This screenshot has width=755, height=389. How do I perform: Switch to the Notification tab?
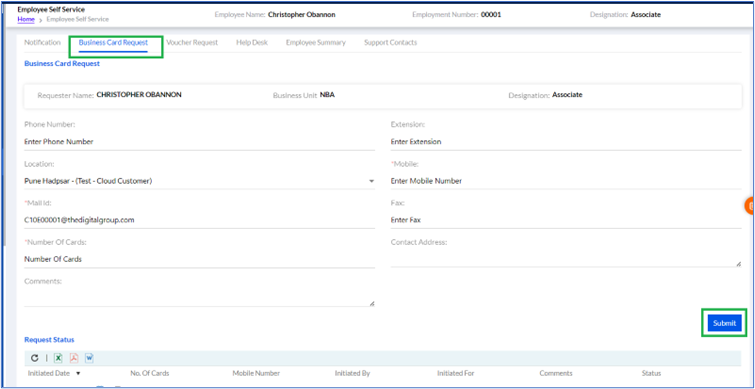coord(42,42)
